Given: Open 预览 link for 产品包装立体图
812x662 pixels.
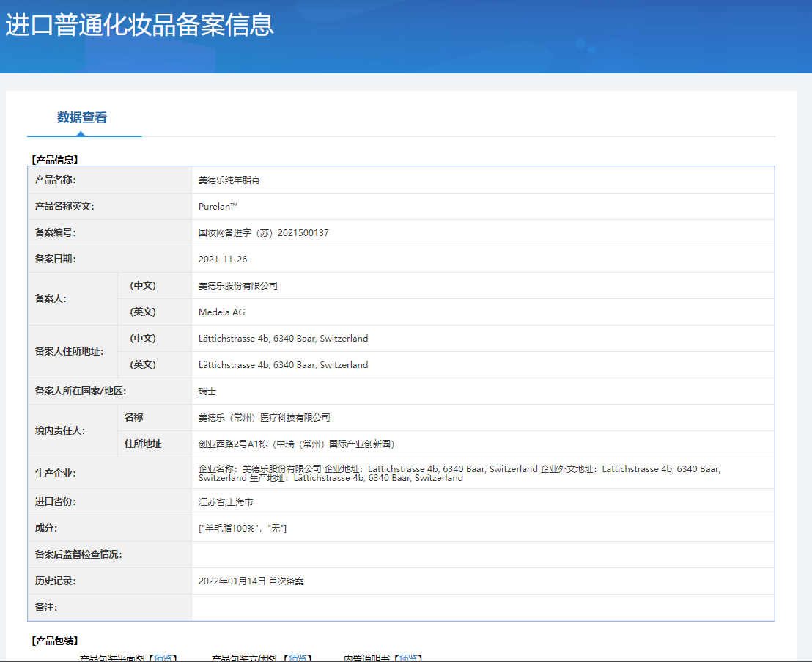Looking at the screenshot, I should tap(298, 658).
